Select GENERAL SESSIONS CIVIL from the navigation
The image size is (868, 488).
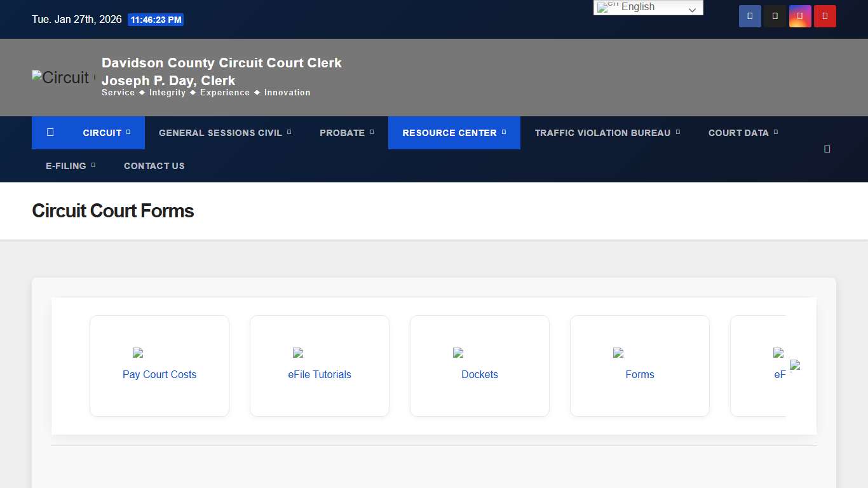(x=220, y=133)
